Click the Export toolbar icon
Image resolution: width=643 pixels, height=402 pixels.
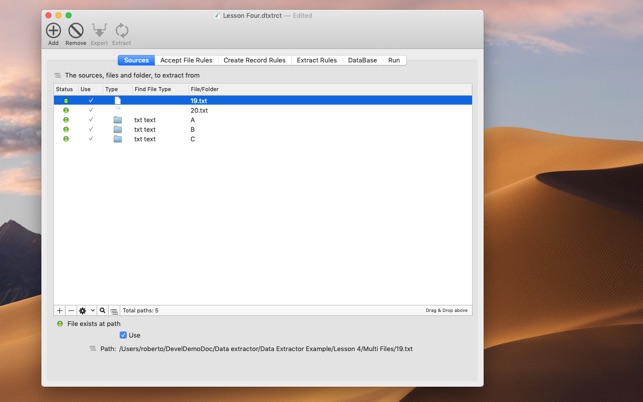(99, 32)
